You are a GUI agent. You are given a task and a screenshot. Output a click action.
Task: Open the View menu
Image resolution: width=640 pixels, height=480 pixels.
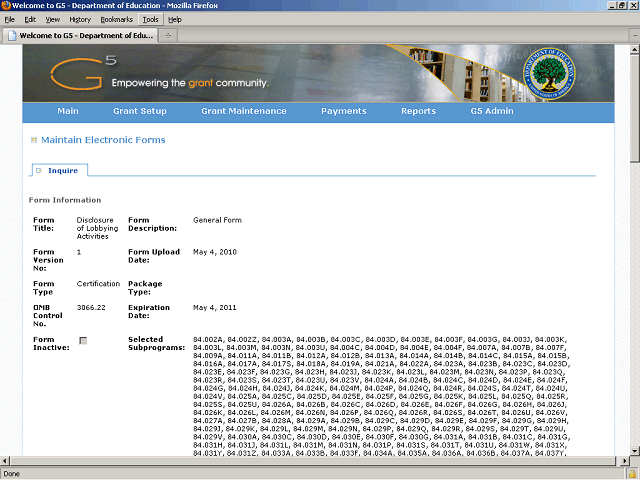click(x=53, y=20)
